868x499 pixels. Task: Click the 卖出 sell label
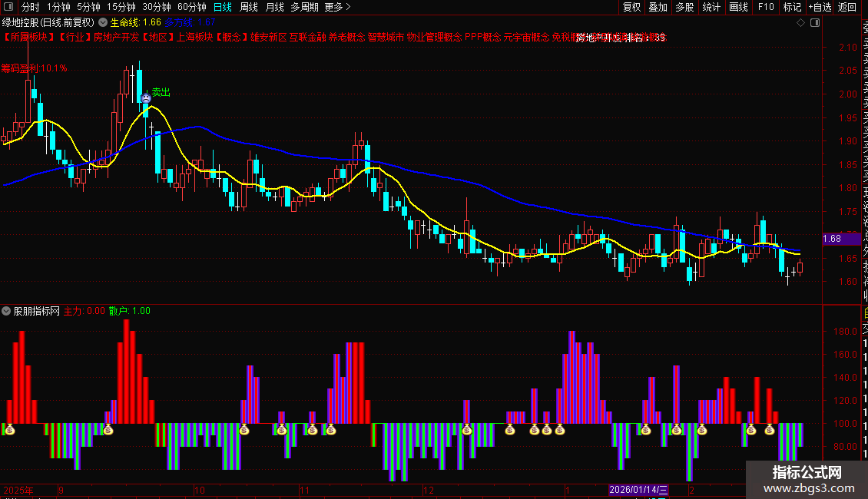click(161, 92)
